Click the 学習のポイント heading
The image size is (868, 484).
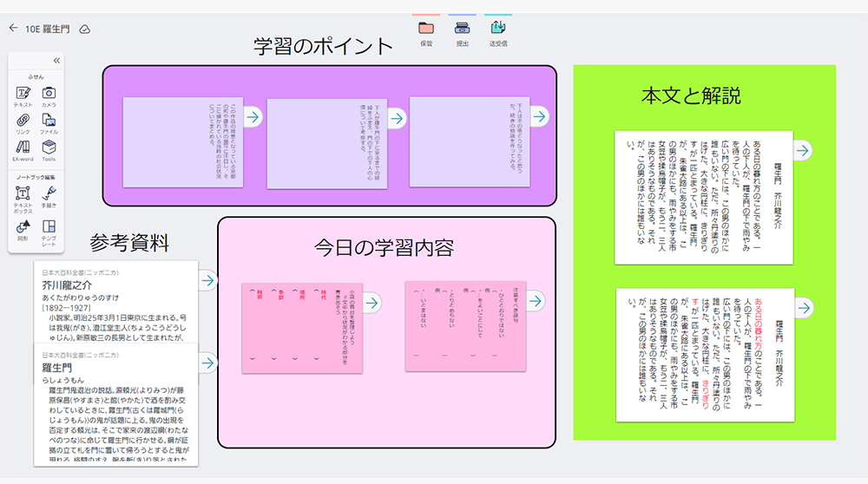point(323,46)
